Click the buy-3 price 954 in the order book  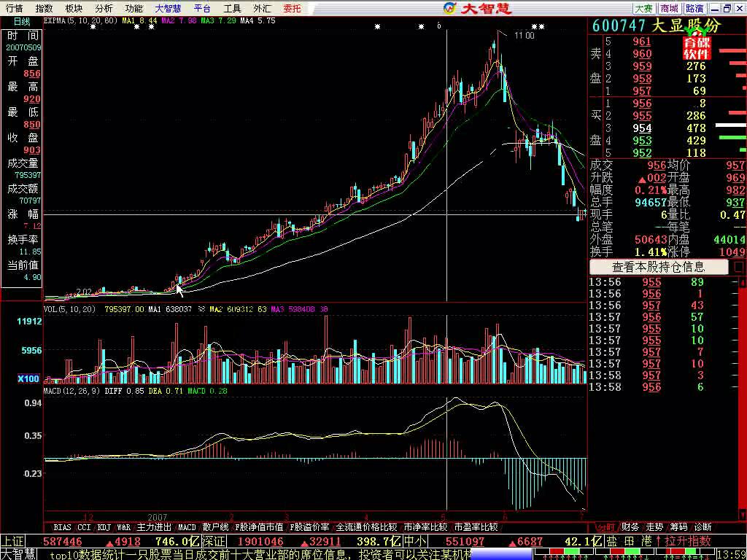click(642, 128)
